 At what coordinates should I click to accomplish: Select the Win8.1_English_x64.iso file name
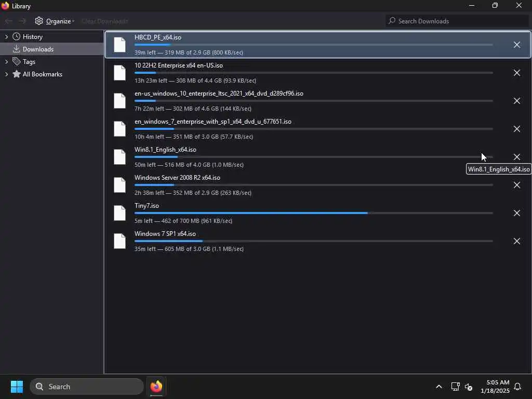pyautogui.click(x=165, y=150)
